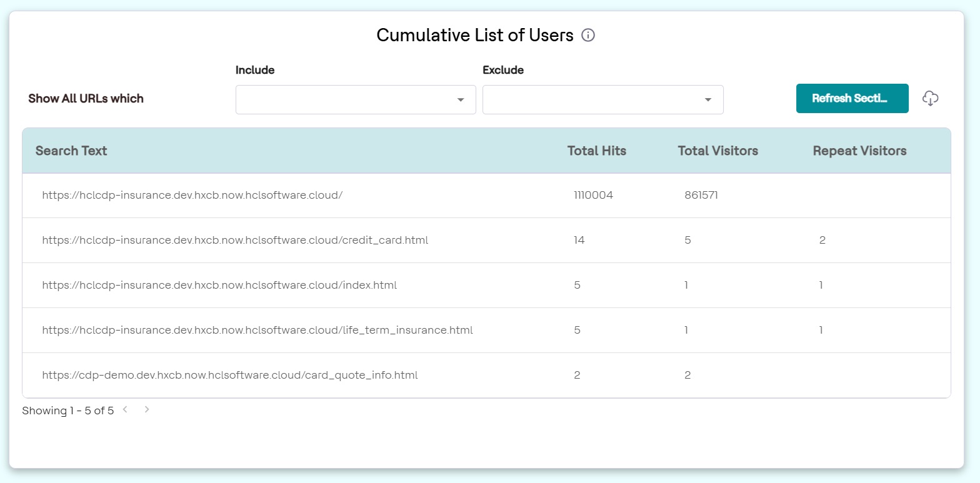This screenshot has height=483, width=980.
Task: Click inside the Include combo box field
Action: (344, 100)
